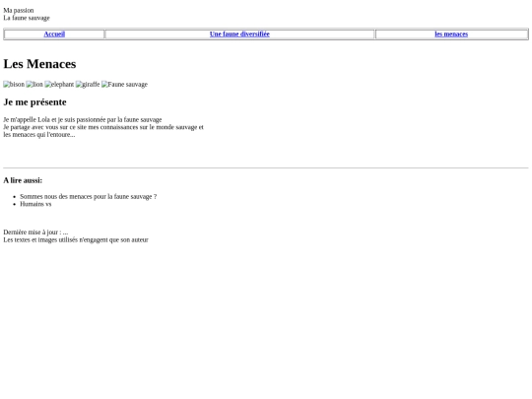Click the Les textes et images footer text

point(76,239)
